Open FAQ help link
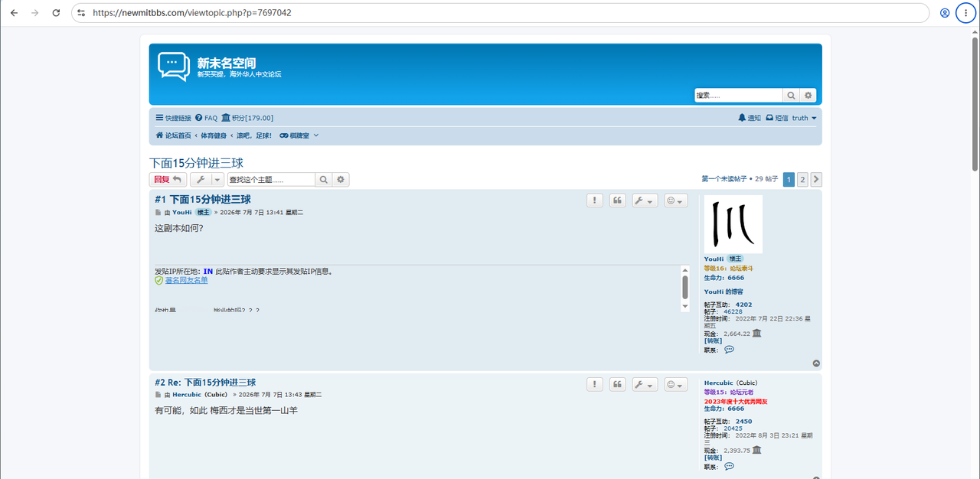The width and height of the screenshot is (980, 479). click(207, 118)
